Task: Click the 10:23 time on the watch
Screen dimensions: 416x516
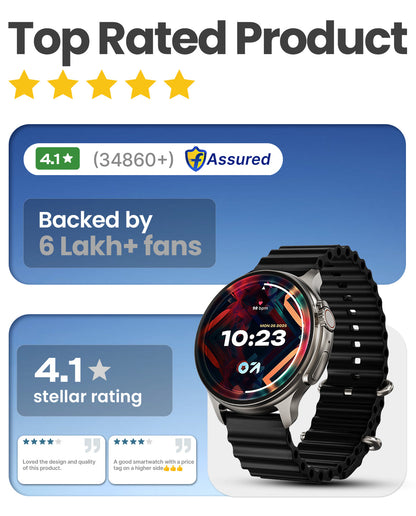Action: point(254,338)
